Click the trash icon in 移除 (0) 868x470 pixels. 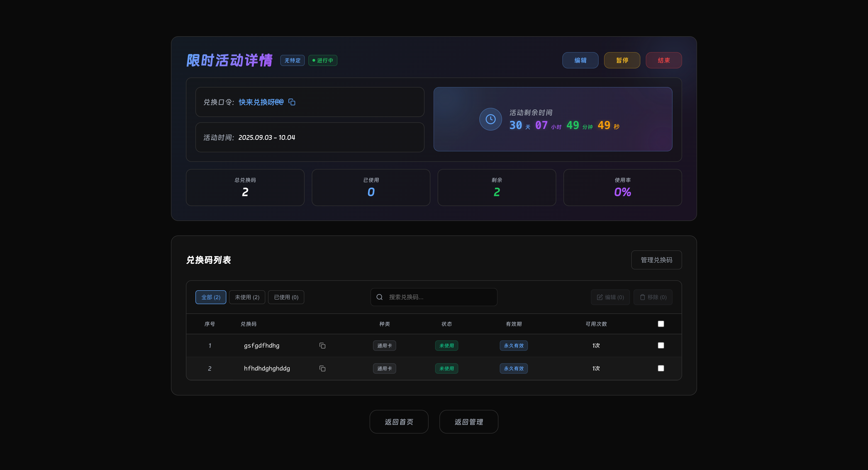[642, 297]
